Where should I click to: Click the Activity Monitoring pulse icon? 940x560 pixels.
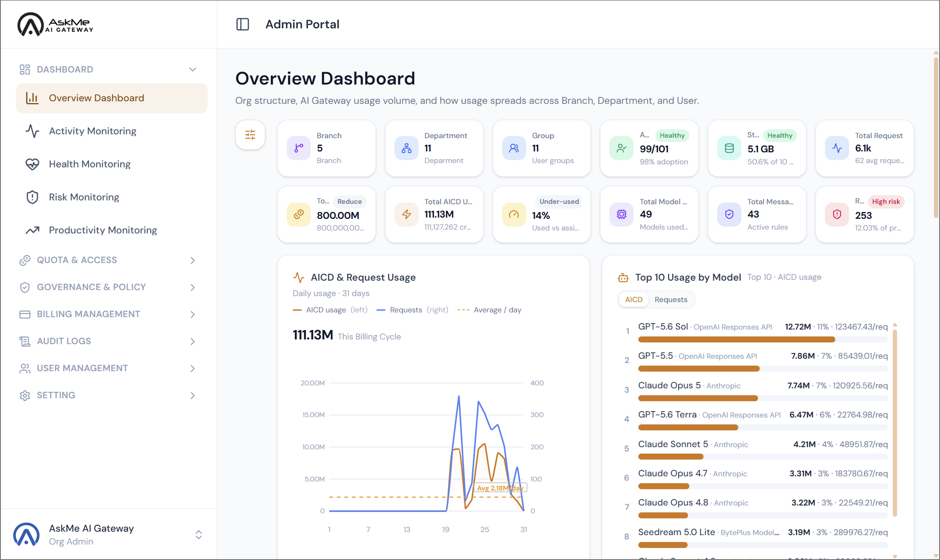click(33, 131)
